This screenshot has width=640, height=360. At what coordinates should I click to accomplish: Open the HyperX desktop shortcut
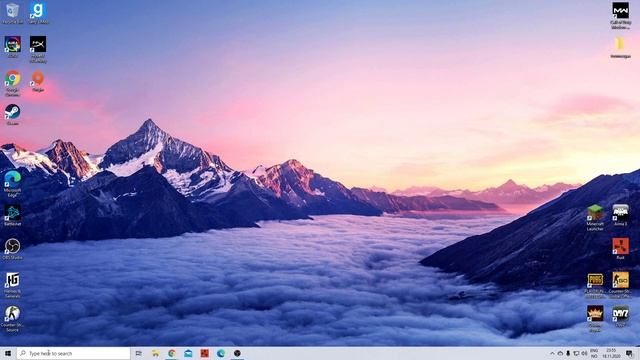38,49
